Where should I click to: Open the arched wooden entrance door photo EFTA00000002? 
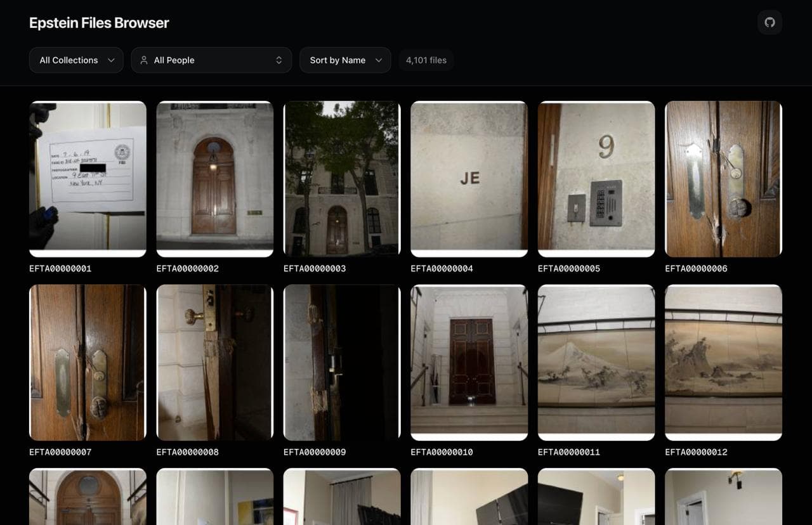[214, 178]
